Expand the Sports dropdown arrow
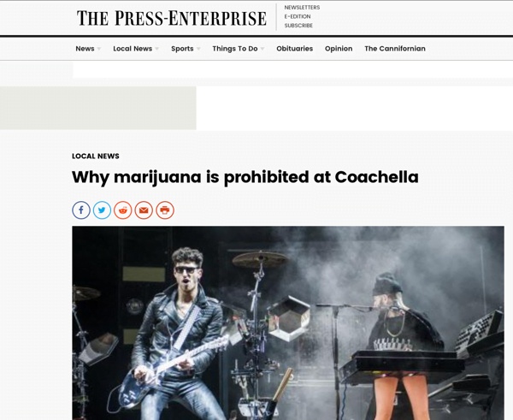This screenshot has height=420, width=513. 198,49
